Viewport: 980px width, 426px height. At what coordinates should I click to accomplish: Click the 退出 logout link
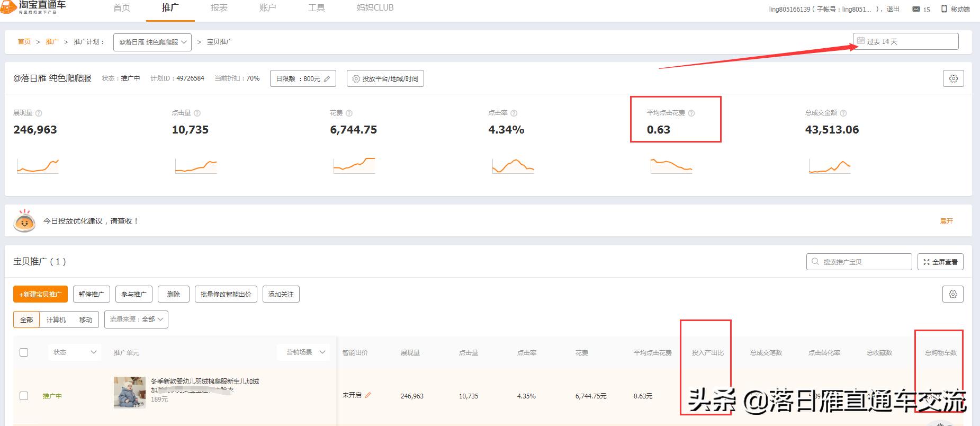893,9
